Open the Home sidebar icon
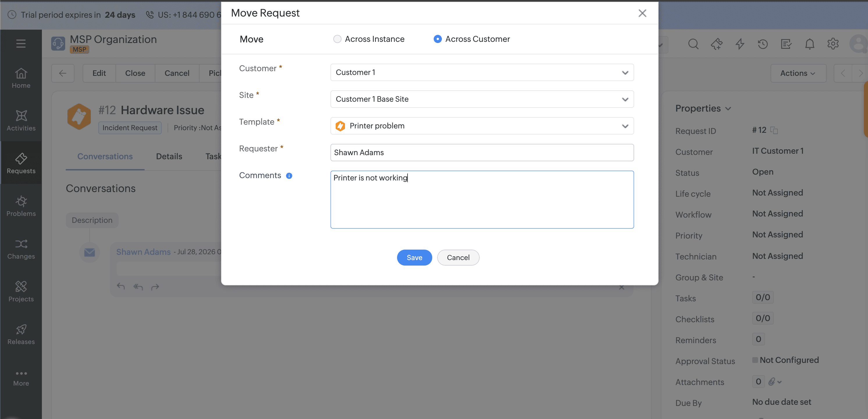Viewport: 868px width, 419px height. pyautogui.click(x=21, y=78)
